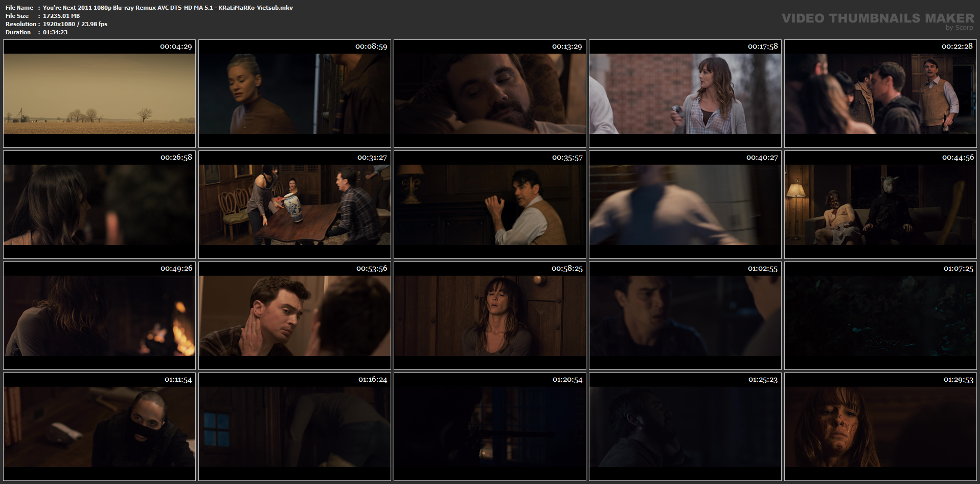980x484 pixels.
Task: Select the thumbnail at 00:04:29
Action: tap(100, 94)
